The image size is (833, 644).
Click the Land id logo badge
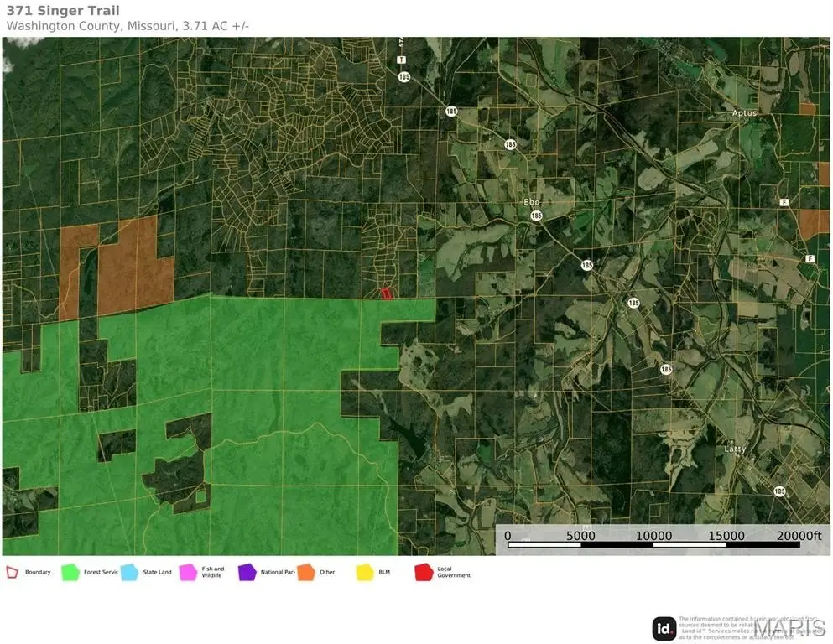[664, 628]
